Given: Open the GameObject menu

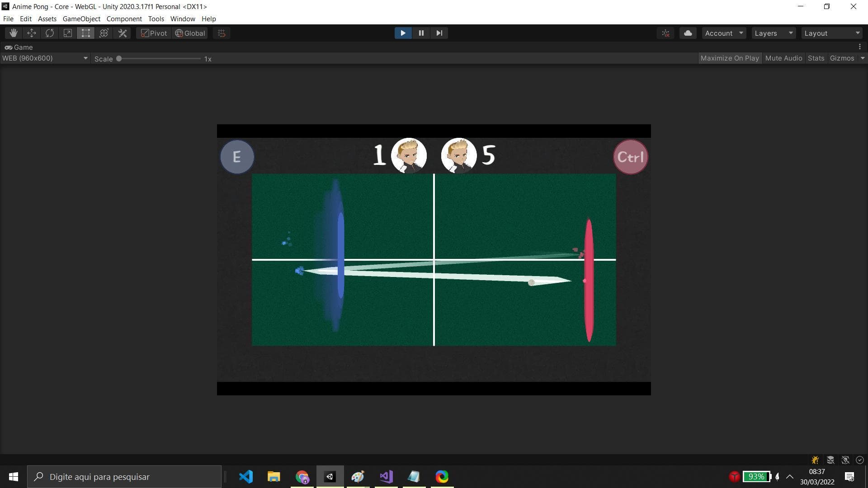Looking at the screenshot, I should click(x=81, y=19).
